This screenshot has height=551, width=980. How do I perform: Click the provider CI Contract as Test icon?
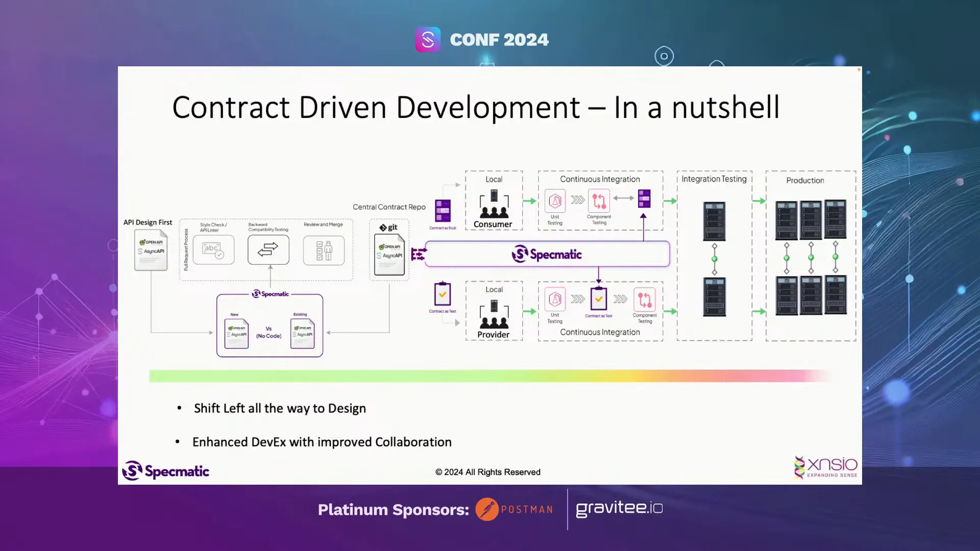pos(599,299)
